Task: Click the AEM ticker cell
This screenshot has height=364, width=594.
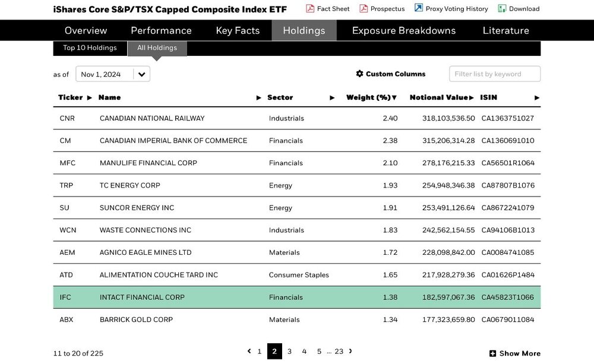Action: (68, 252)
